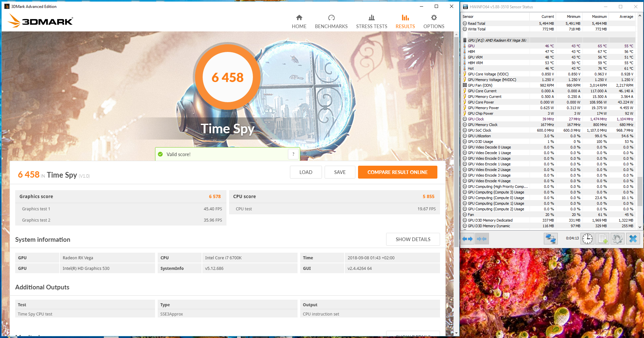
Task: Click the LOAD button
Action: [x=306, y=172]
